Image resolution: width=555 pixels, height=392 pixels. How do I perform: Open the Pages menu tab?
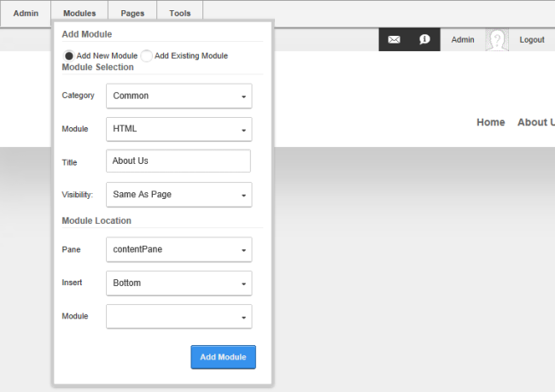(x=132, y=14)
